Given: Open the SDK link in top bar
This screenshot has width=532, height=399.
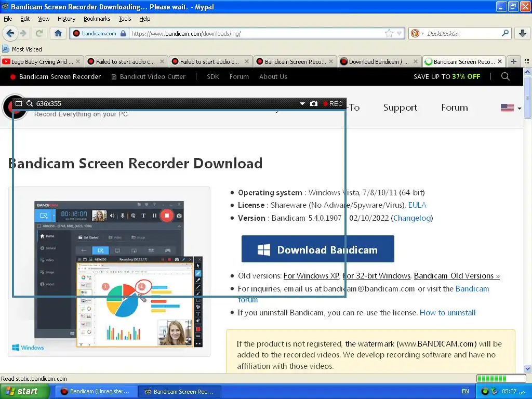Looking at the screenshot, I should point(212,77).
